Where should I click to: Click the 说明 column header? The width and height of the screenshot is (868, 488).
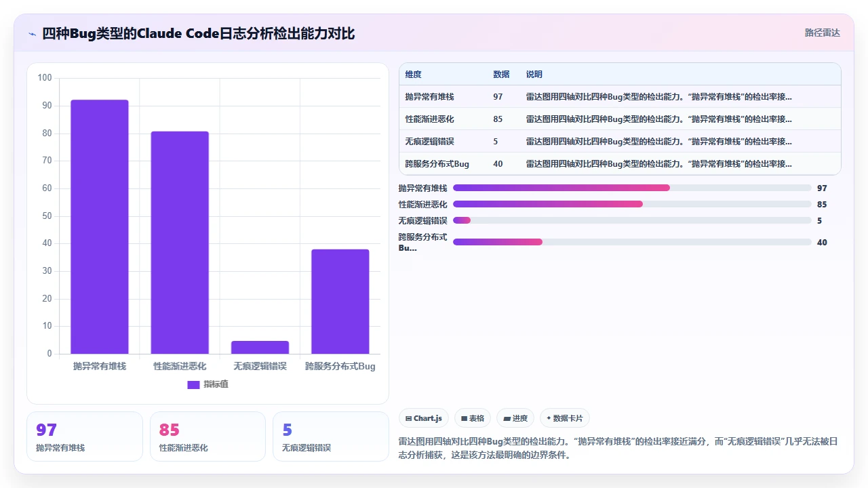click(534, 75)
